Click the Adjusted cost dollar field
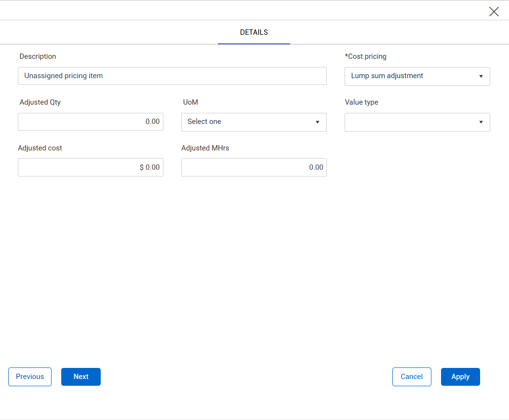 (91, 167)
